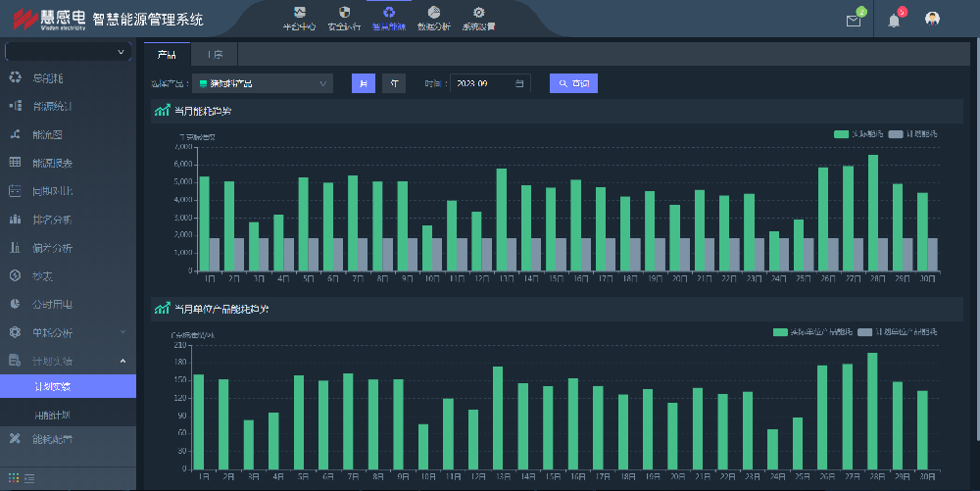Click green legend swatch in lower chart
The height and width of the screenshot is (491, 980).
coord(780,332)
